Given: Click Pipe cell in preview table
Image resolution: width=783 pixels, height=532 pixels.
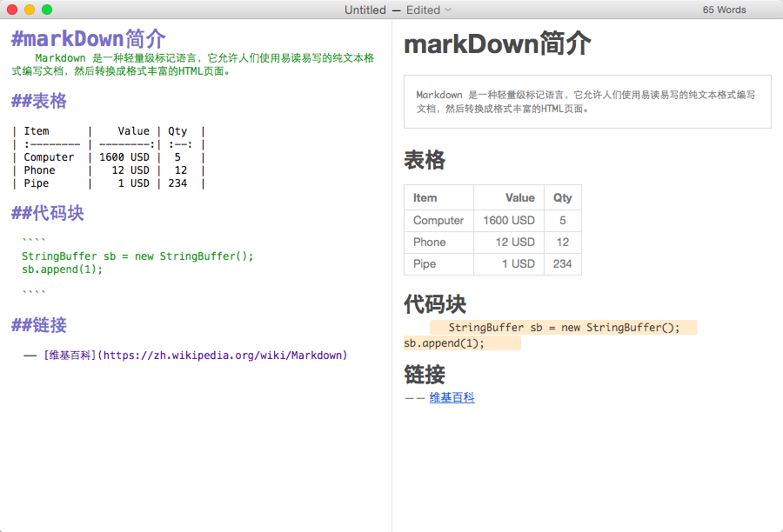Looking at the screenshot, I should 439,264.
